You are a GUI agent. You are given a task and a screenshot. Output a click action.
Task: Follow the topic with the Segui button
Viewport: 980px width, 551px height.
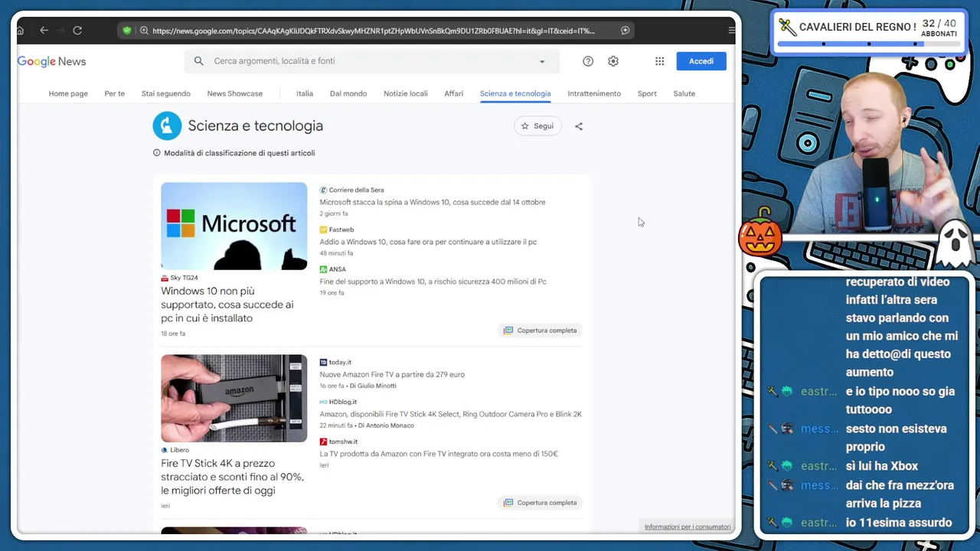point(537,126)
